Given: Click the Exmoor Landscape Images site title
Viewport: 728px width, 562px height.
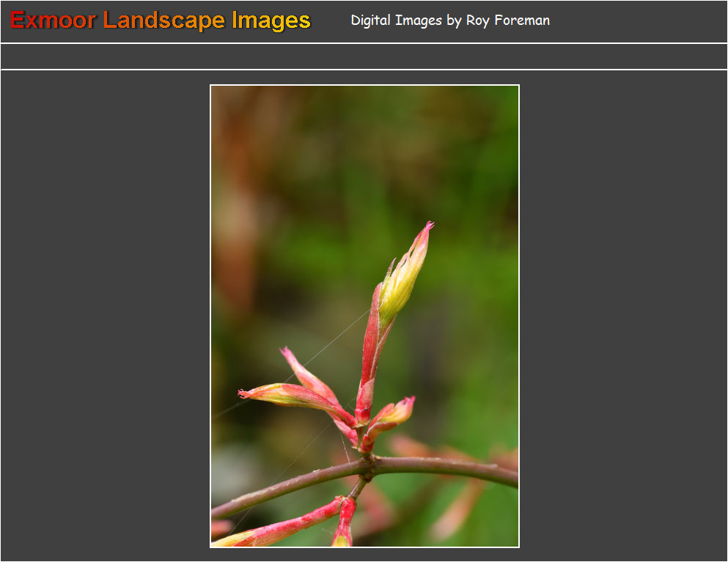Looking at the screenshot, I should [158, 21].
